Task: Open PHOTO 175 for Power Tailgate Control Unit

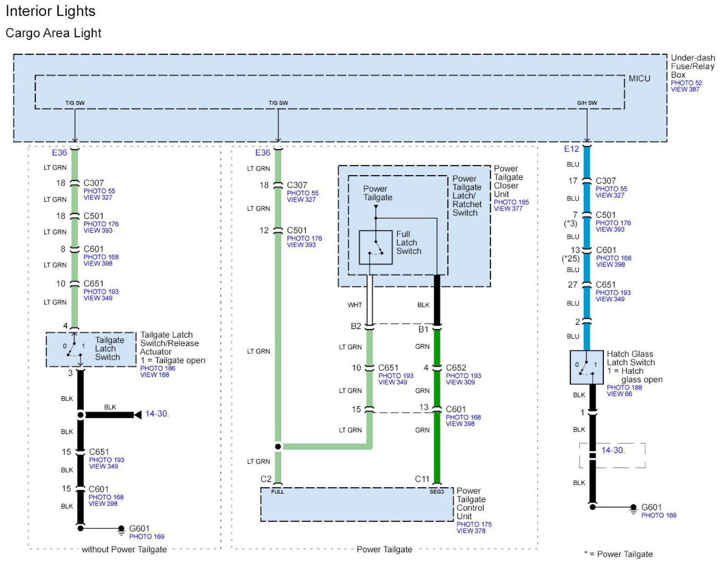Action: click(x=474, y=524)
